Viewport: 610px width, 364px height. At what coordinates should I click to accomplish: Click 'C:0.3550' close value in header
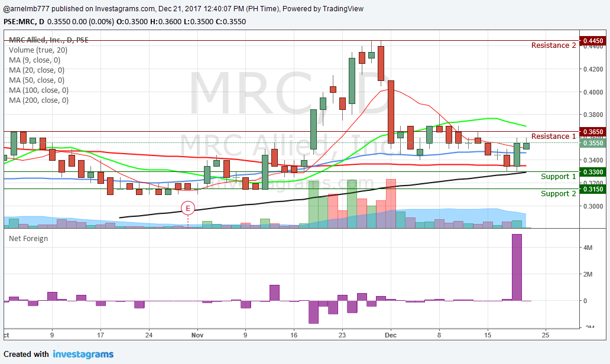point(231,22)
